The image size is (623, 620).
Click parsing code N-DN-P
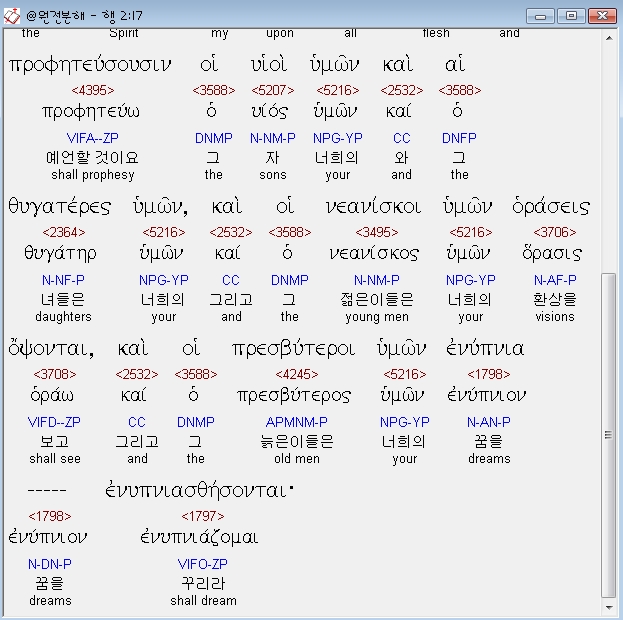pos(50,564)
